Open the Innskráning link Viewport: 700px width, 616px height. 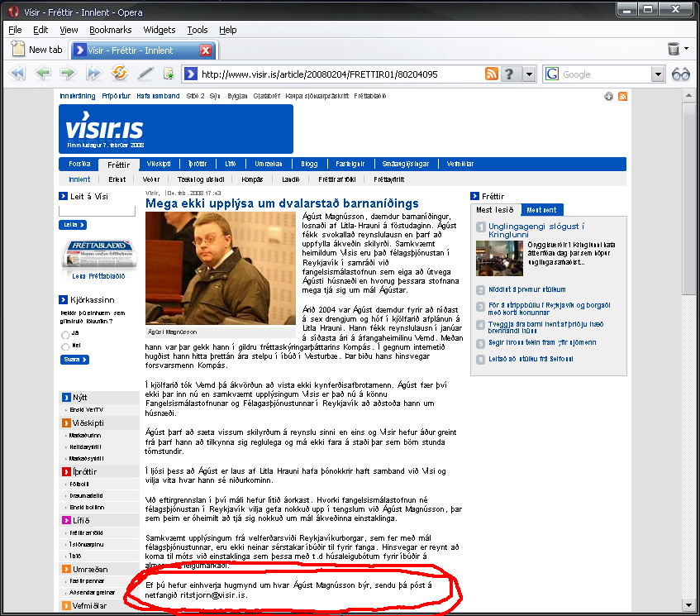(78, 96)
